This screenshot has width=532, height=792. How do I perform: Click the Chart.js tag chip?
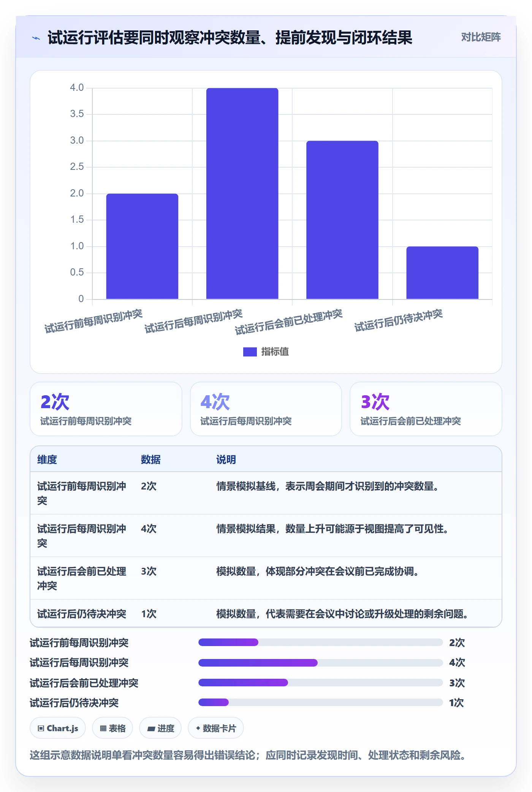pyautogui.click(x=58, y=728)
